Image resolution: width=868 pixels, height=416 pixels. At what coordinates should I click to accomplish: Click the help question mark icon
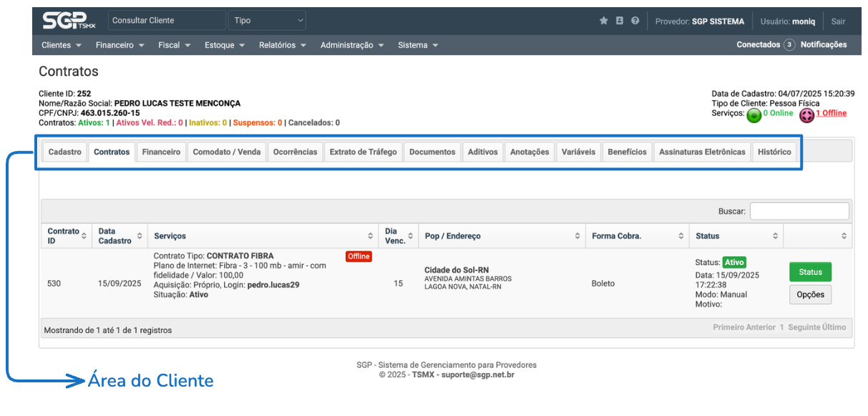635,21
